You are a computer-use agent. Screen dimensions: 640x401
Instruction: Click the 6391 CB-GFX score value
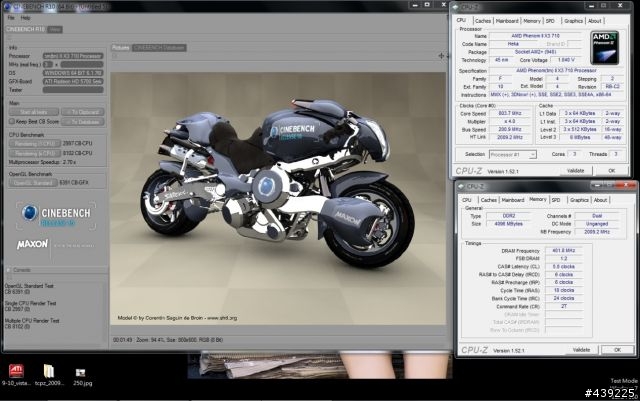pos(73,183)
